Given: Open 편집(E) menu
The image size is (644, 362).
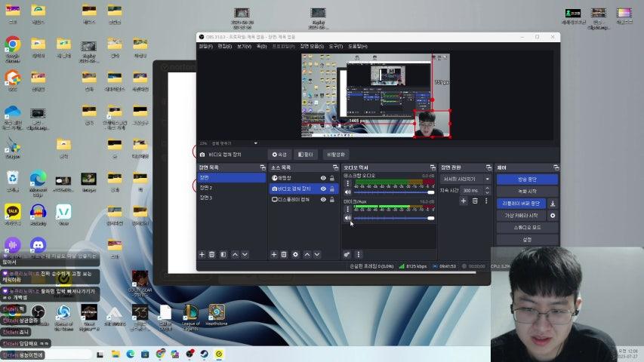Looking at the screenshot, I should pos(225,46).
